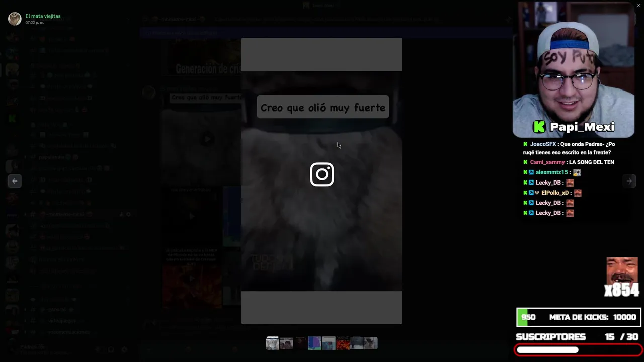Viewport: 644px width, 362px height.
Task: Go to the next media with right arrow
Action: tap(629, 181)
